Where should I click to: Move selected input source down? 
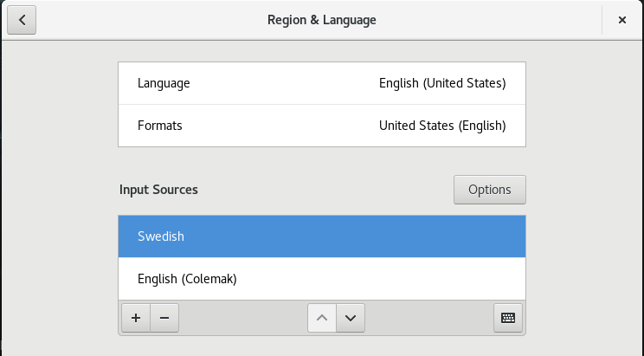[351, 318]
